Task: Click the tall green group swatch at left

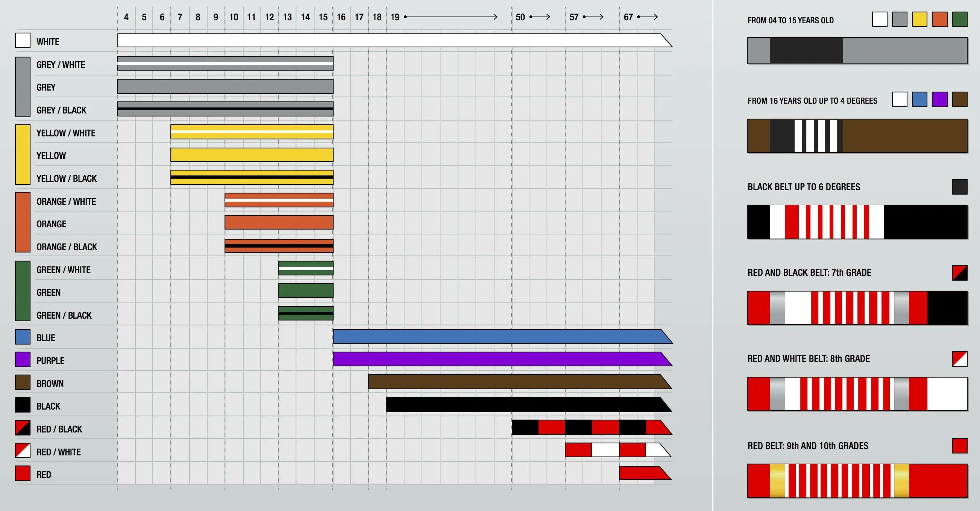Action: pos(23,291)
